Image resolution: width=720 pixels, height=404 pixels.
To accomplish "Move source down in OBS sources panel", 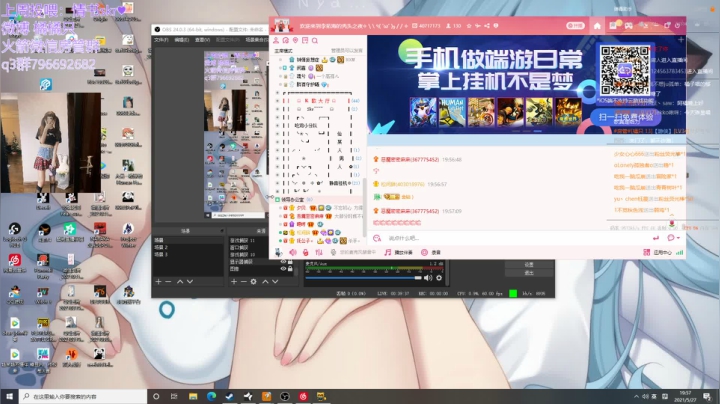I will [x=275, y=281].
